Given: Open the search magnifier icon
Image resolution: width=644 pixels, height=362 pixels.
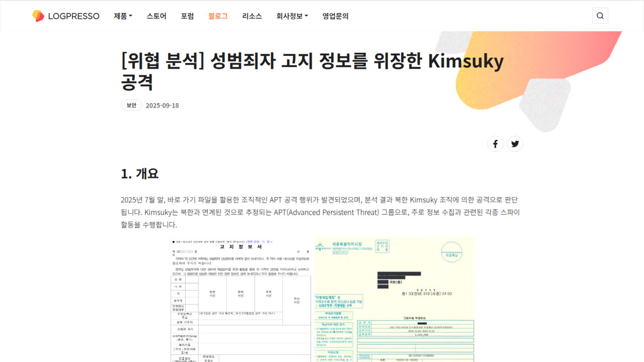Looking at the screenshot, I should (x=600, y=16).
